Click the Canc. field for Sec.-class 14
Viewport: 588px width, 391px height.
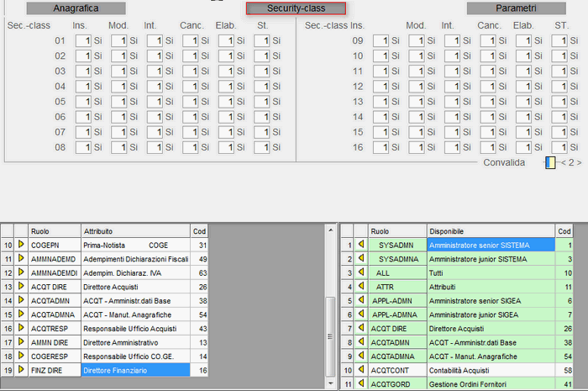coord(487,117)
